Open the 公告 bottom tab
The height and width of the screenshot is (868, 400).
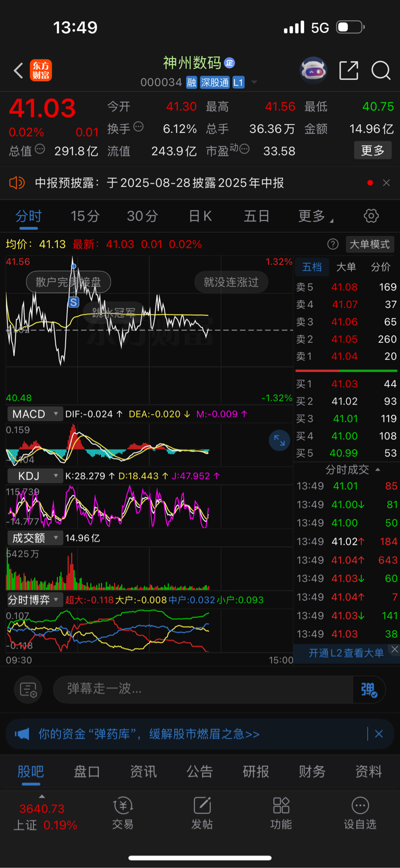coord(199,772)
